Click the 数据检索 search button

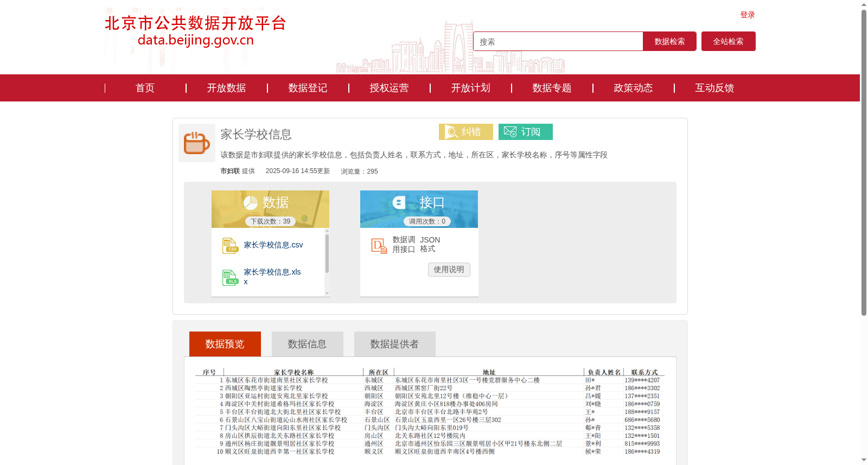669,41
